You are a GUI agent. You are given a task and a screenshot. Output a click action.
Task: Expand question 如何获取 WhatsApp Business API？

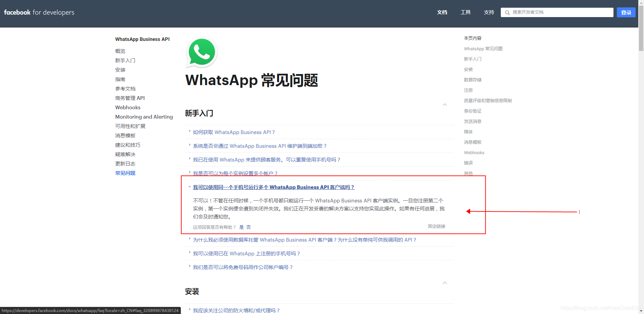(x=234, y=132)
